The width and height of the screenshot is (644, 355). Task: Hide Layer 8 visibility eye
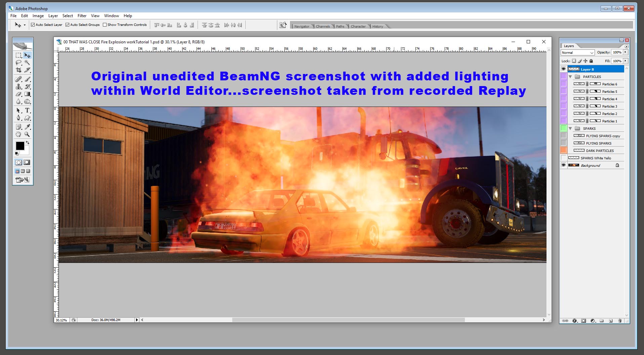pyautogui.click(x=564, y=69)
